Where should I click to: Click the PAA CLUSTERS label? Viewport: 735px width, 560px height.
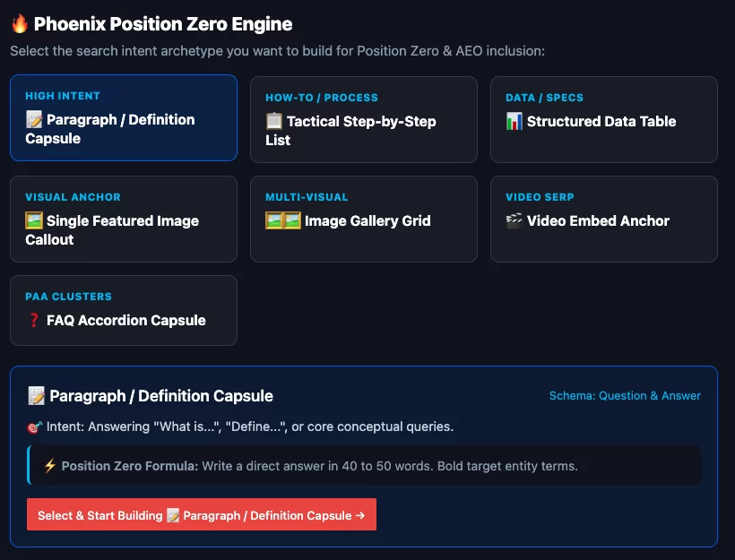click(68, 297)
